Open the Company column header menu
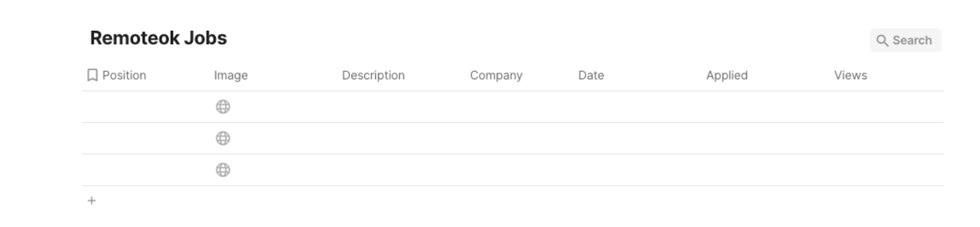Viewport: 980px width, 227px height. click(x=496, y=75)
